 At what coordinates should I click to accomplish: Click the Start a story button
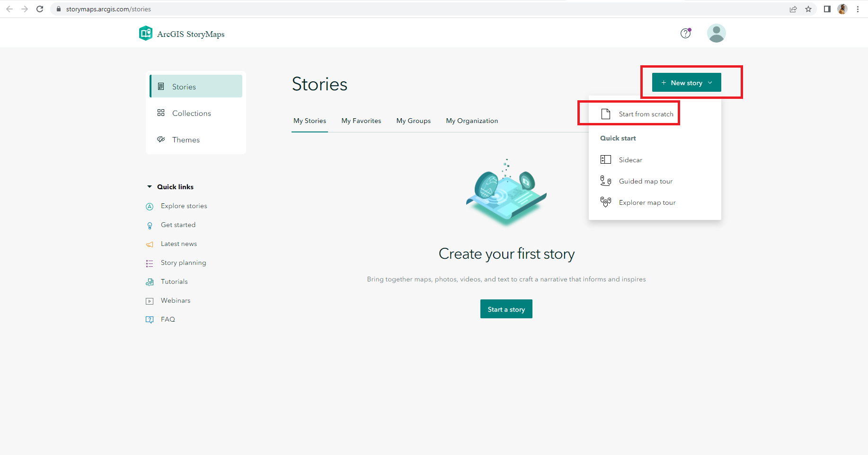(506, 309)
